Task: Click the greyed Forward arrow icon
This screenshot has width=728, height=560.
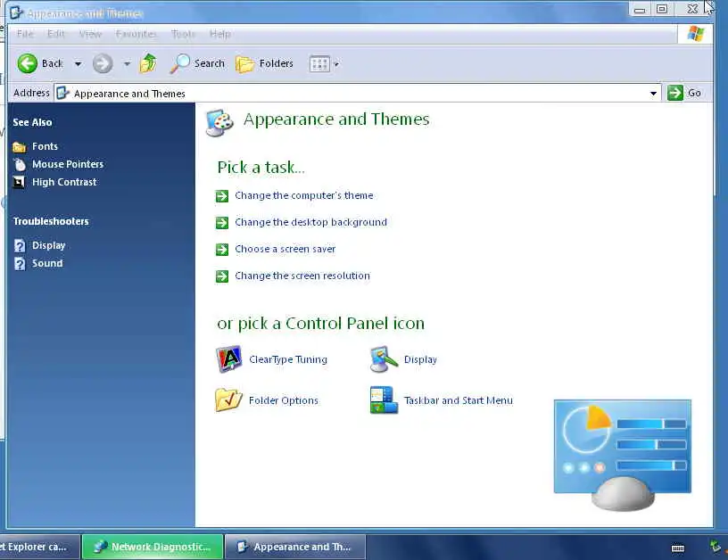Action: pyautogui.click(x=103, y=63)
